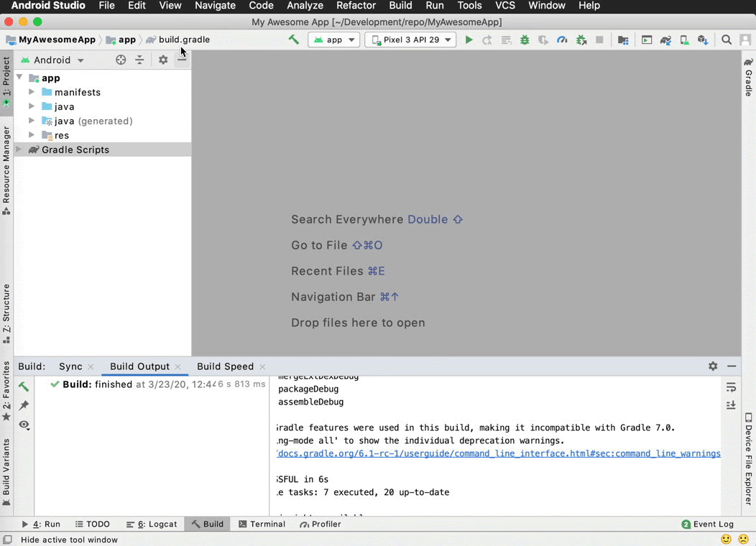Toggle soft-wrap in Build Output console
The height and width of the screenshot is (546, 756).
coord(731,387)
